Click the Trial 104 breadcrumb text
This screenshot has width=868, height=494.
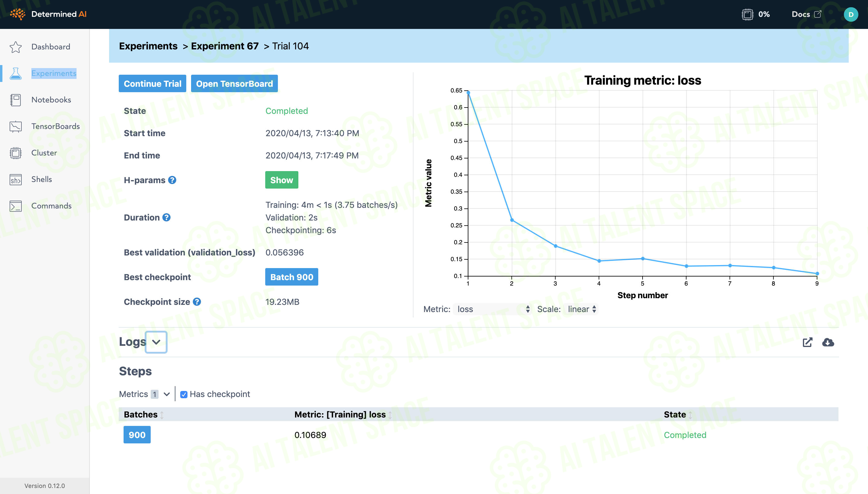tap(290, 46)
